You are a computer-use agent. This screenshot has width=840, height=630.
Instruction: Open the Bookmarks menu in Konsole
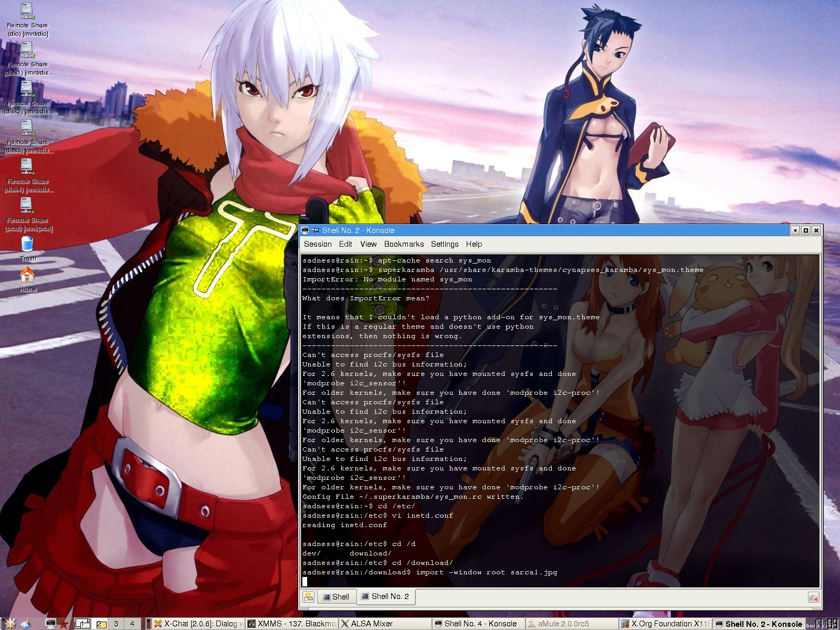click(x=404, y=244)
